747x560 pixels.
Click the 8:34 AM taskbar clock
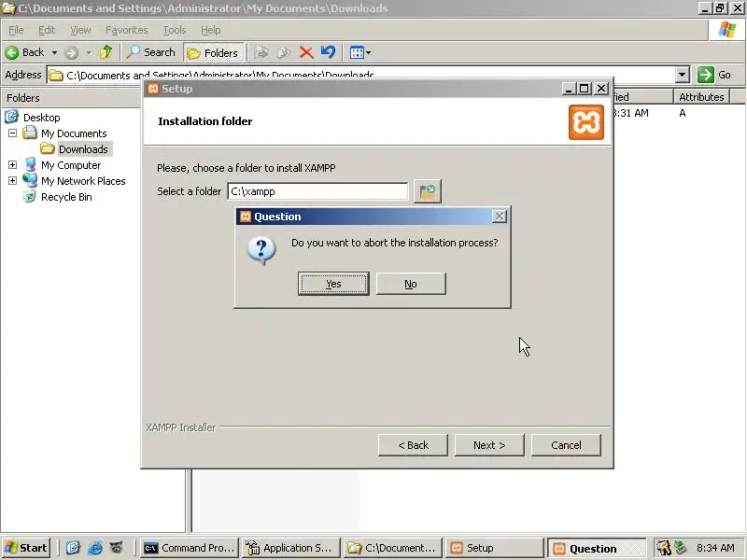click(x=715, y=548)
